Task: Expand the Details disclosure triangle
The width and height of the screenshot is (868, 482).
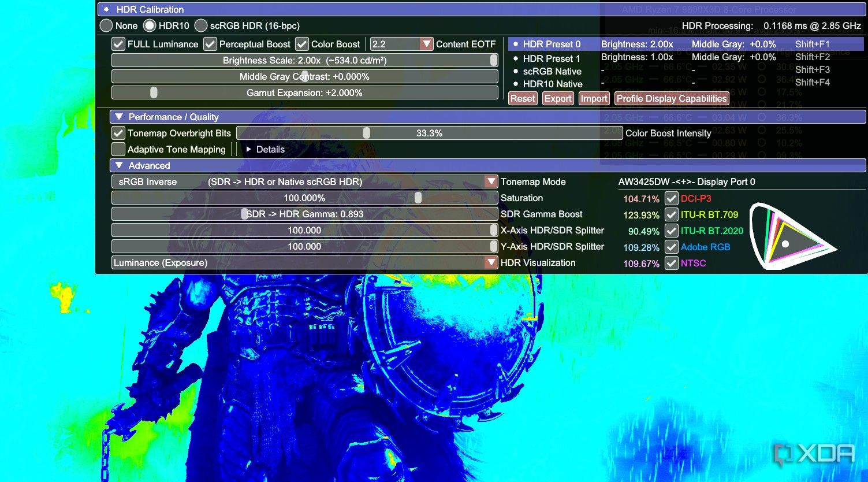Action: (x=248, y=149)
